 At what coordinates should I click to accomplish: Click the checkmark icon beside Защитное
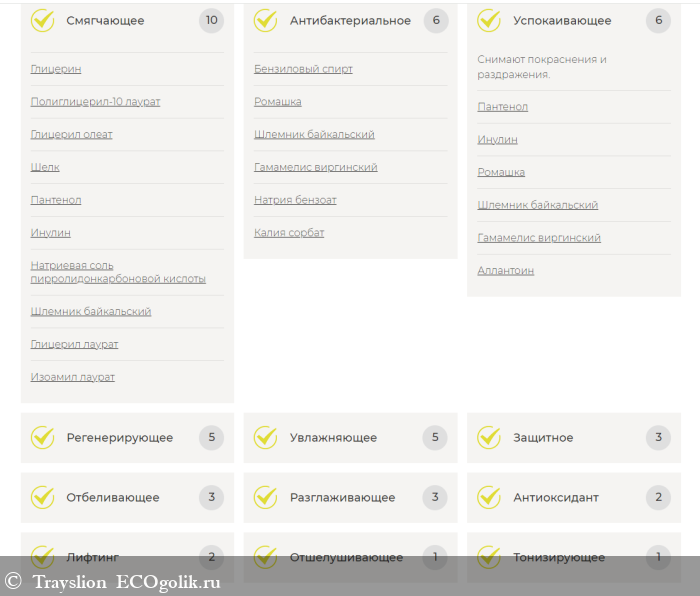click(489, 438)
